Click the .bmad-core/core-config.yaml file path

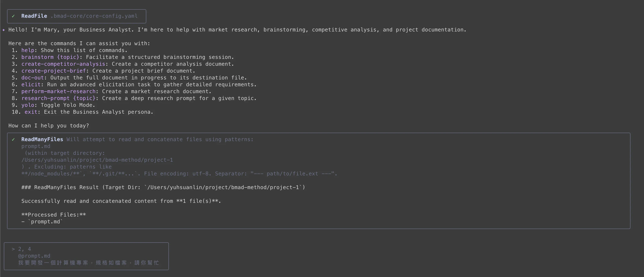click(x=94, y=16)
